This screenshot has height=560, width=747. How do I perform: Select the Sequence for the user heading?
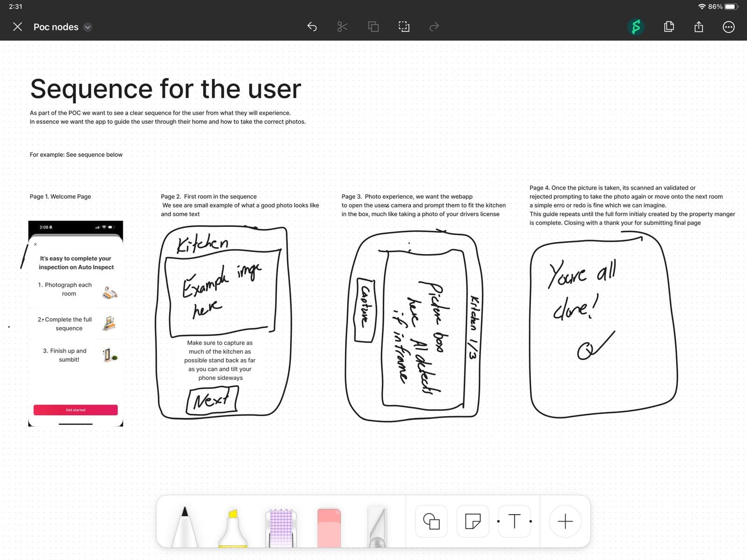pyautogui.click(x=166, y=88)
